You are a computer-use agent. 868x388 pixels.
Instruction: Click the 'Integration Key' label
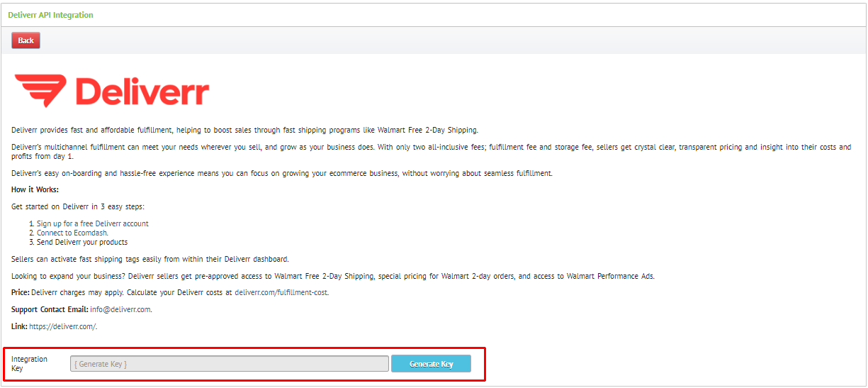point(29,364)
